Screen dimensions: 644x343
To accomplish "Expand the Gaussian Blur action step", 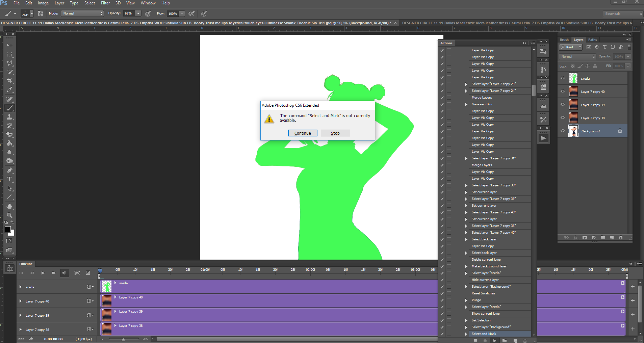I will tap(466, 104).
